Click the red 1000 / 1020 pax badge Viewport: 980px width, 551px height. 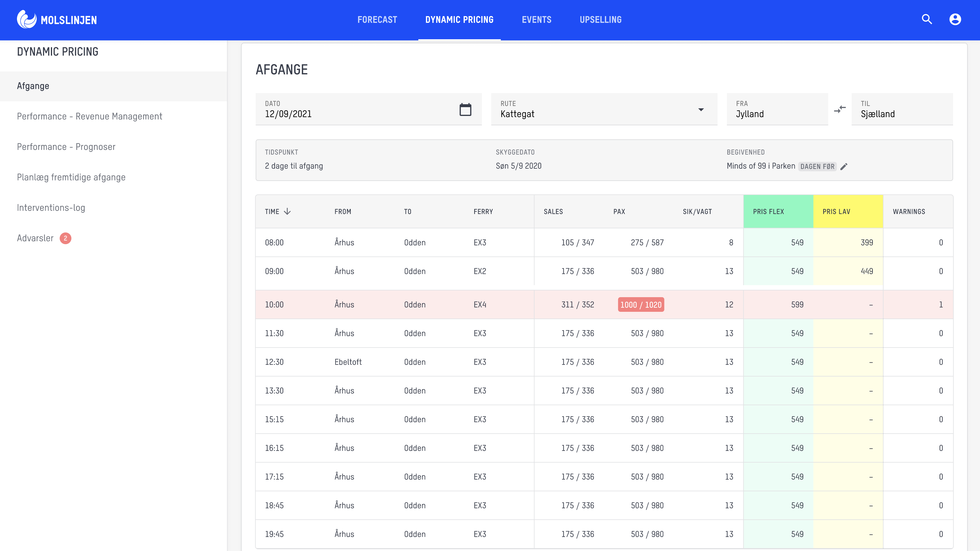pyautogui.click(x=641, y=304)
